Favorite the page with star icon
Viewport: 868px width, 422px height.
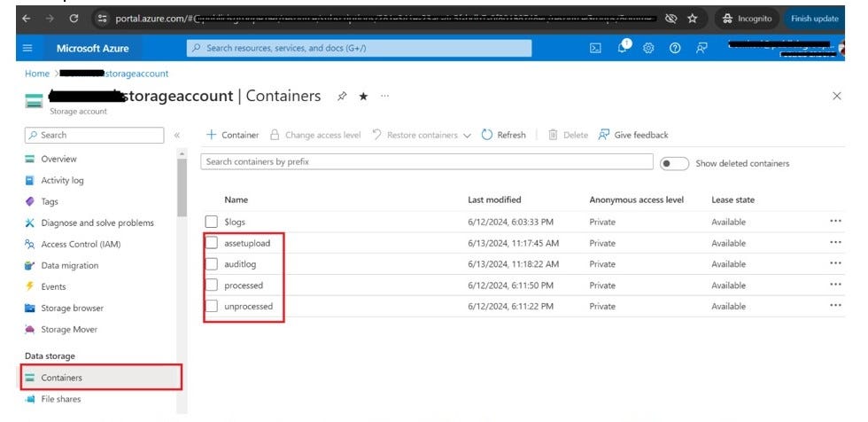pos(363,97)
